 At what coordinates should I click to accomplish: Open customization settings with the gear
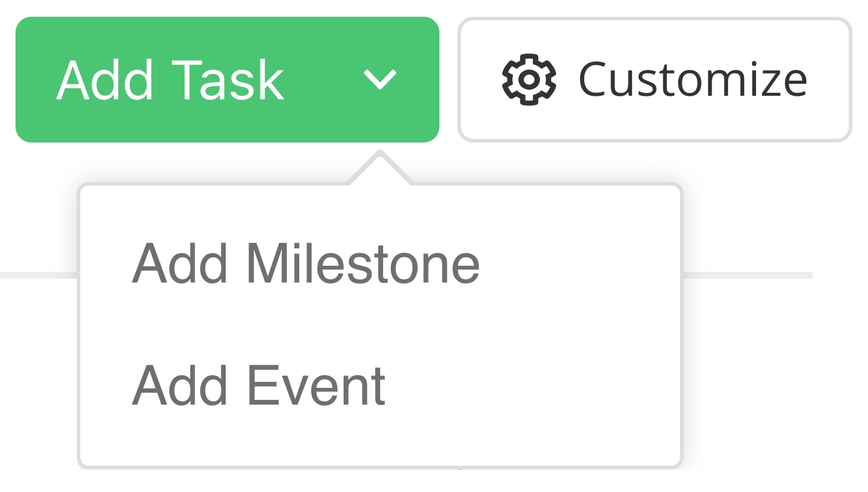coord(529,80)
